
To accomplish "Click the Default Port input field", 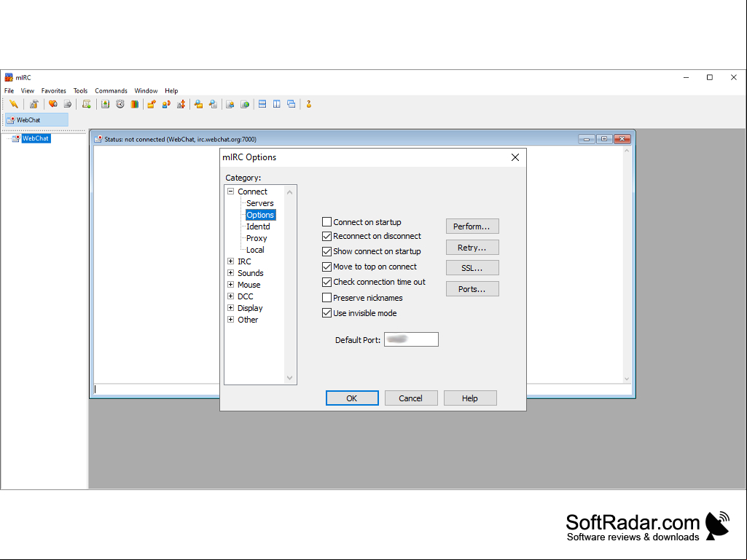I will [411, 339].
